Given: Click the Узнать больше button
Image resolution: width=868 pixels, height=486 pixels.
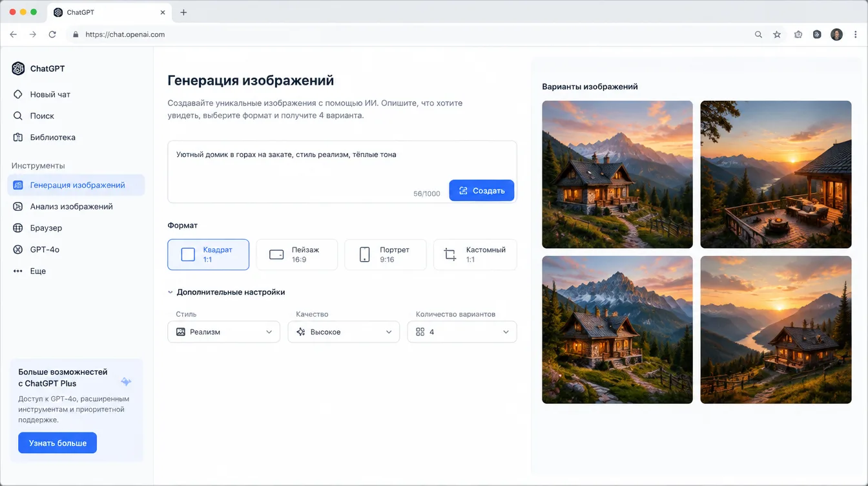Looking at the screenshot, I should click(x=57, y=443).
